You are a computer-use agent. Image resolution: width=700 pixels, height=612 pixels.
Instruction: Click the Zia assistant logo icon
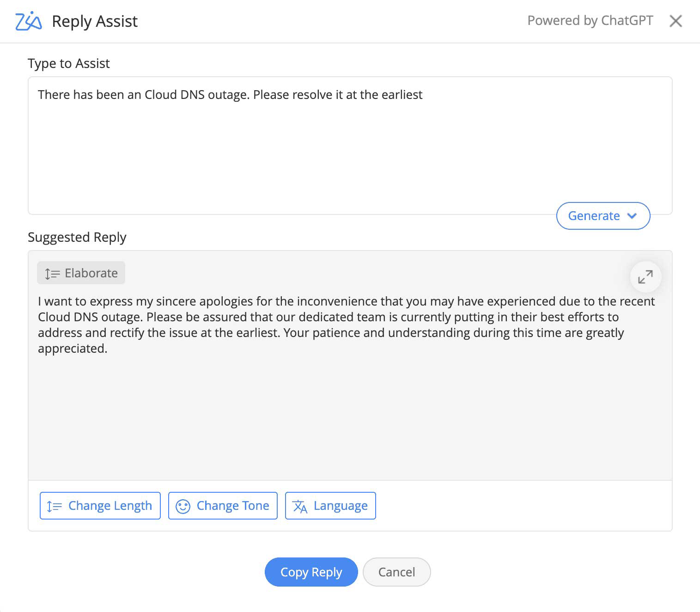(29, 21)
